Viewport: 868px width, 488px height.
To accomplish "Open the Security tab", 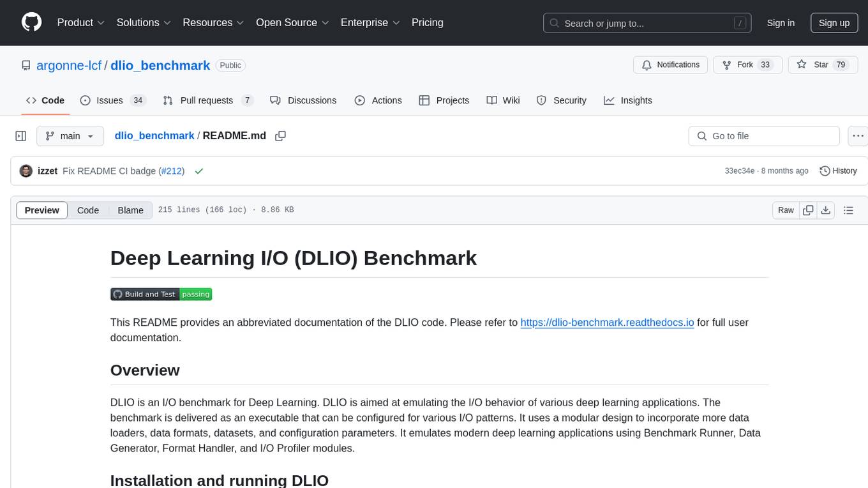I will [x=562, y=100].
